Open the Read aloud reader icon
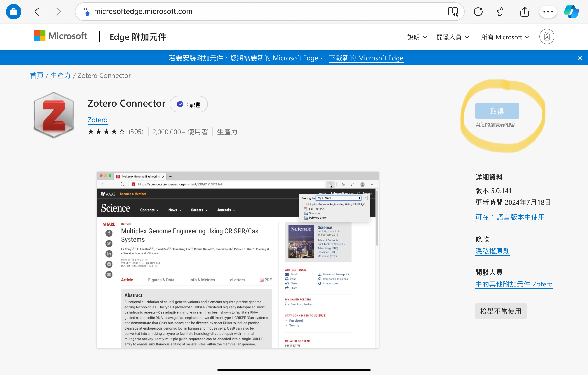 452,12
